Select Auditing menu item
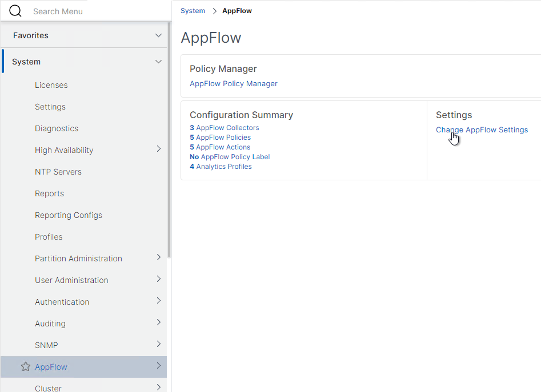The image size is (541, 392). pos(50,324)
